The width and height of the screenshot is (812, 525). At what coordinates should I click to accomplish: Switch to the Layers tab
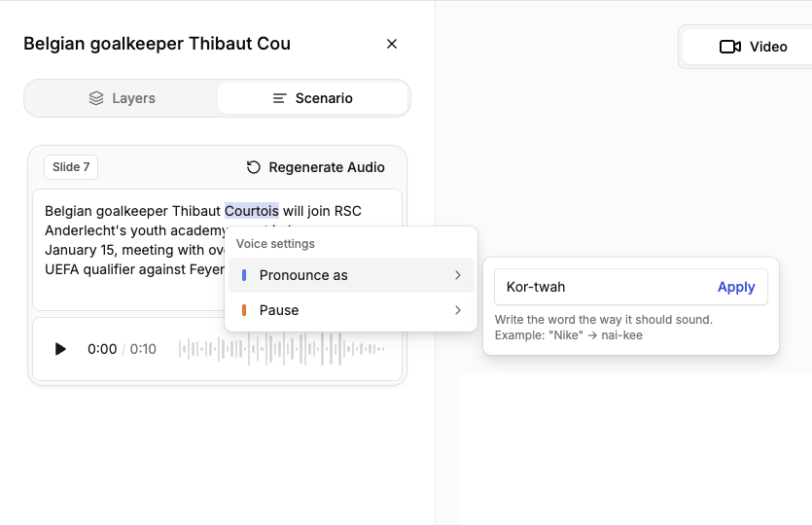coord(122,98)
